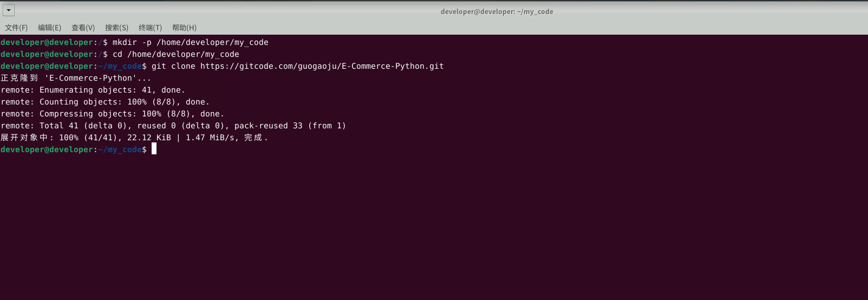The image size is (868, 300).
Task: Click the Counting objects output line
Action: [x=105, y=102]
